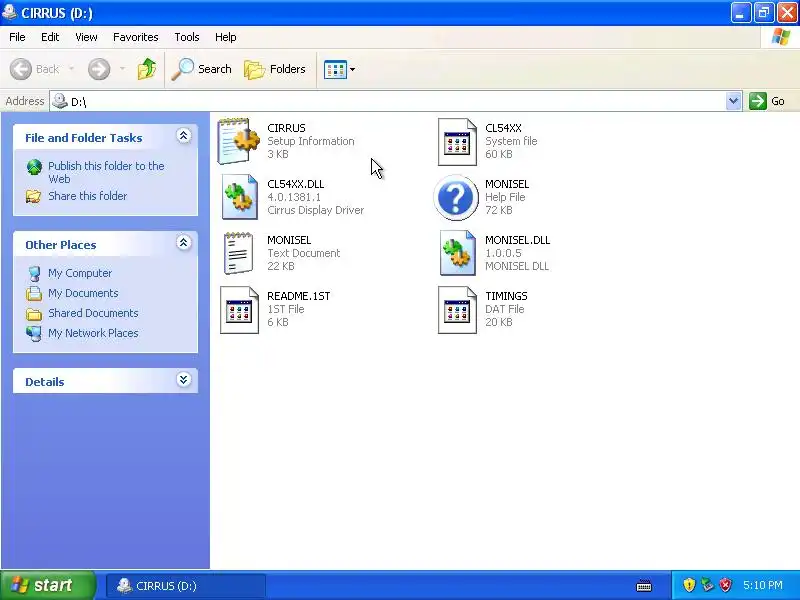Click the My Network Places icon
The image size is (800, 600).
coord(34,334)
